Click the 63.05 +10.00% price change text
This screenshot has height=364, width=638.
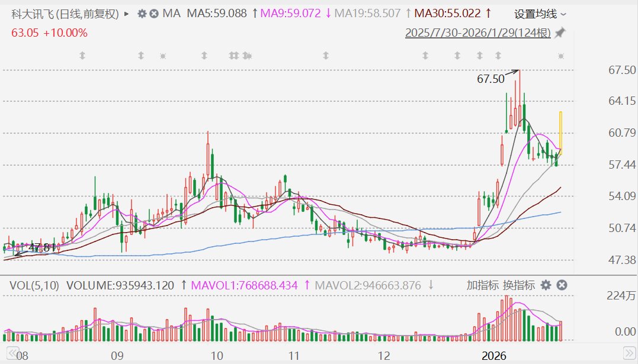coord(49,33)
